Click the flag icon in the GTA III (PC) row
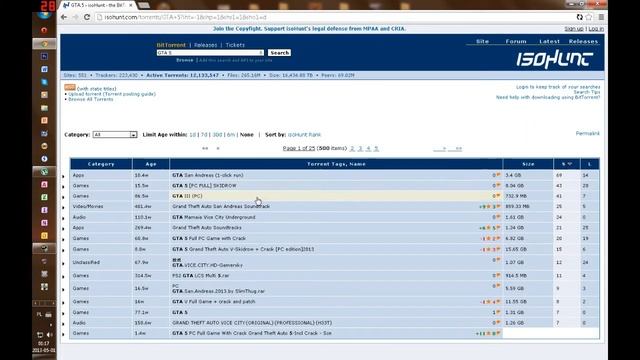 (498, 196)
